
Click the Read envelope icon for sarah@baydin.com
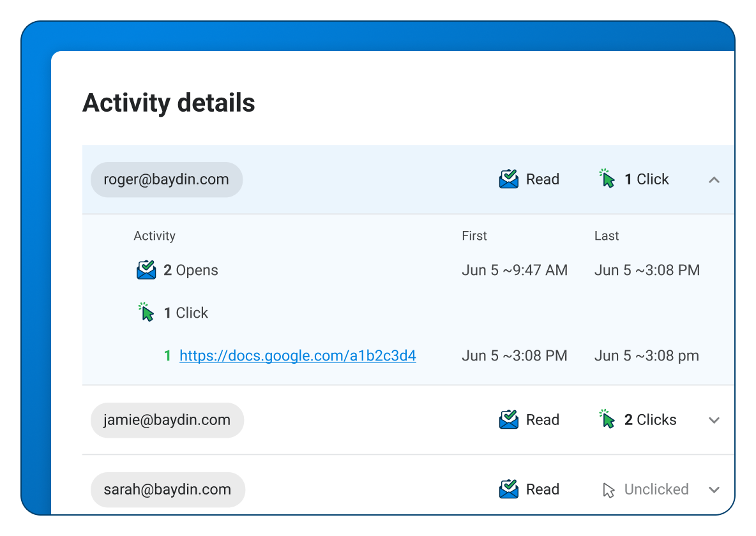click(x=508, y=489)
